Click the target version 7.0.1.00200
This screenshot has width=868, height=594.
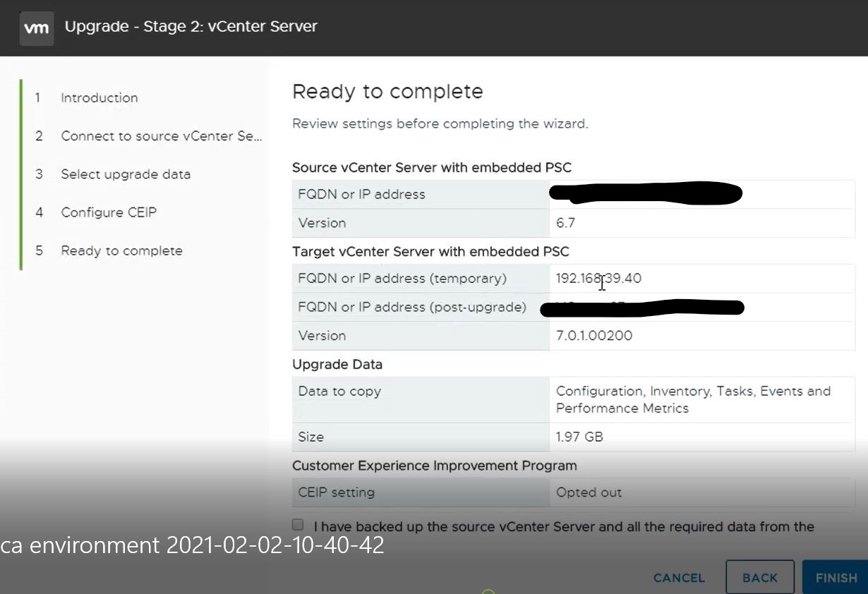click(x=594, y=336)
